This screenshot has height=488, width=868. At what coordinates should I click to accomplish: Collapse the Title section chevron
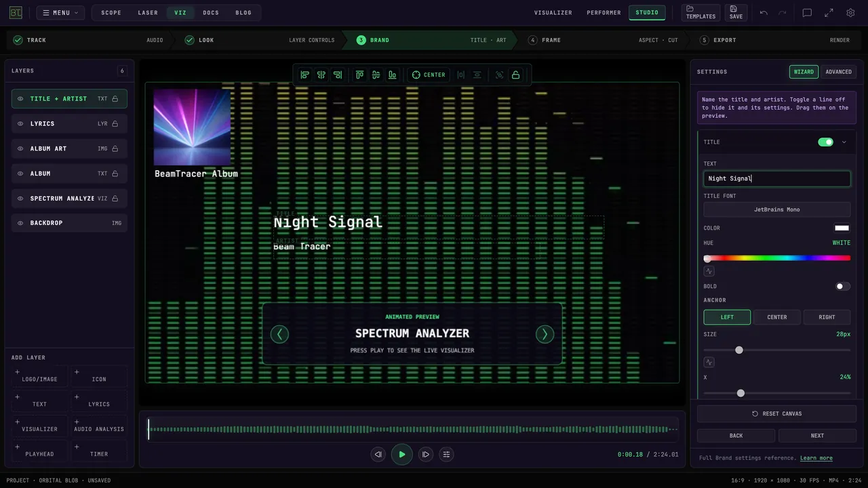pos(844,142)
